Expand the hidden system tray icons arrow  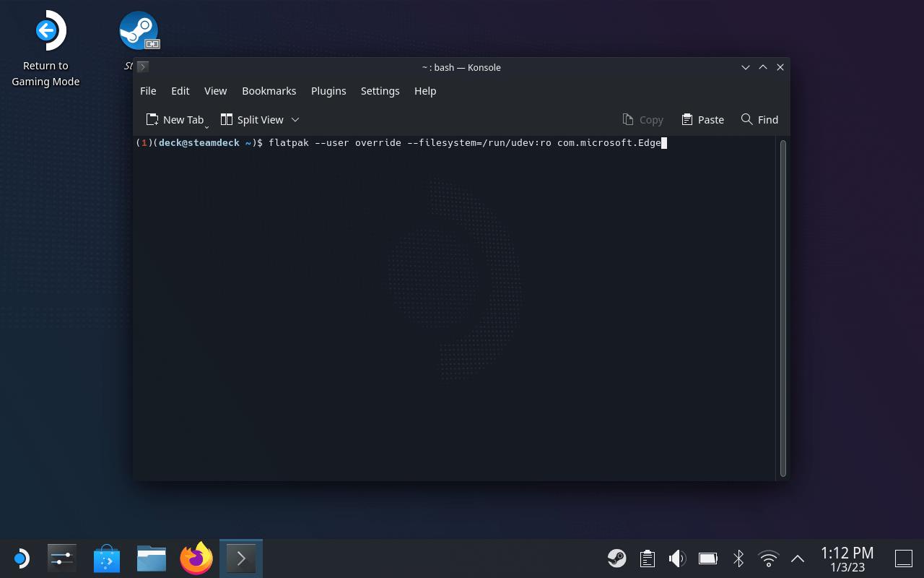click(798, 558)
